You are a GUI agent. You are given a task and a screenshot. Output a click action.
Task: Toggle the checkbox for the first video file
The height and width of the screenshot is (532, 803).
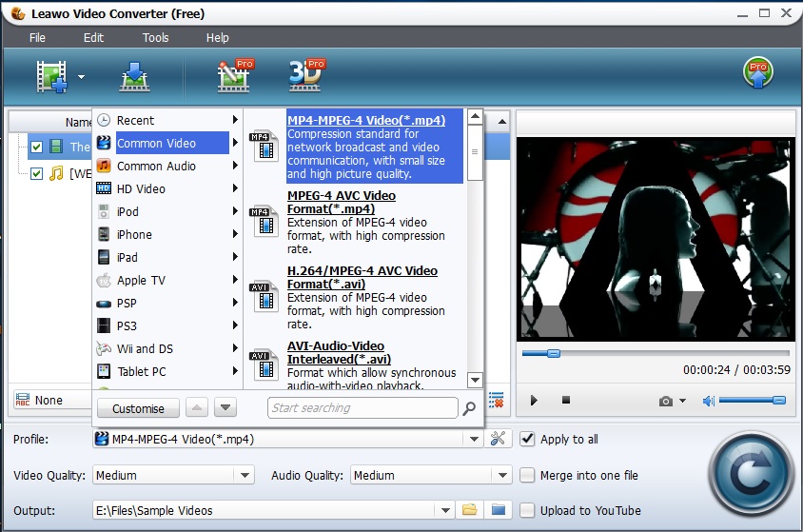36,147
